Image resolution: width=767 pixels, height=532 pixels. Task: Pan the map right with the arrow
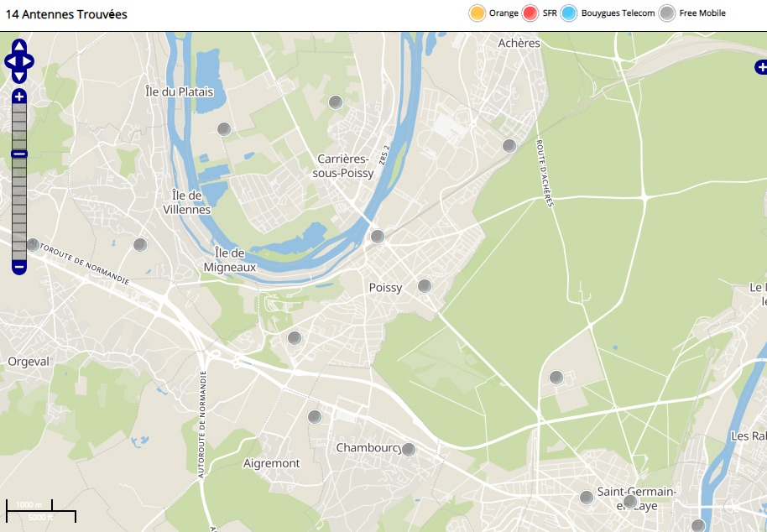[x=29, y=61]
